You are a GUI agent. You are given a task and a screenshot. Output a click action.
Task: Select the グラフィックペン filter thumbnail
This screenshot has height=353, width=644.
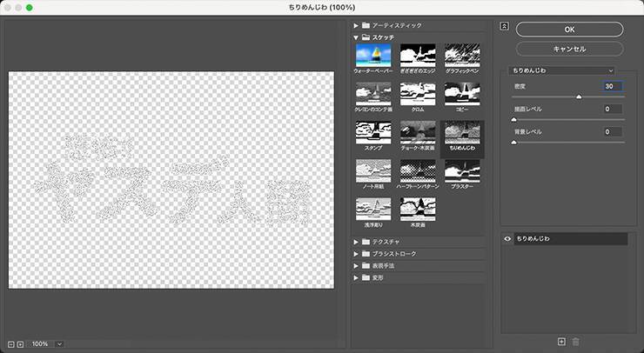[x=462, y=56]
